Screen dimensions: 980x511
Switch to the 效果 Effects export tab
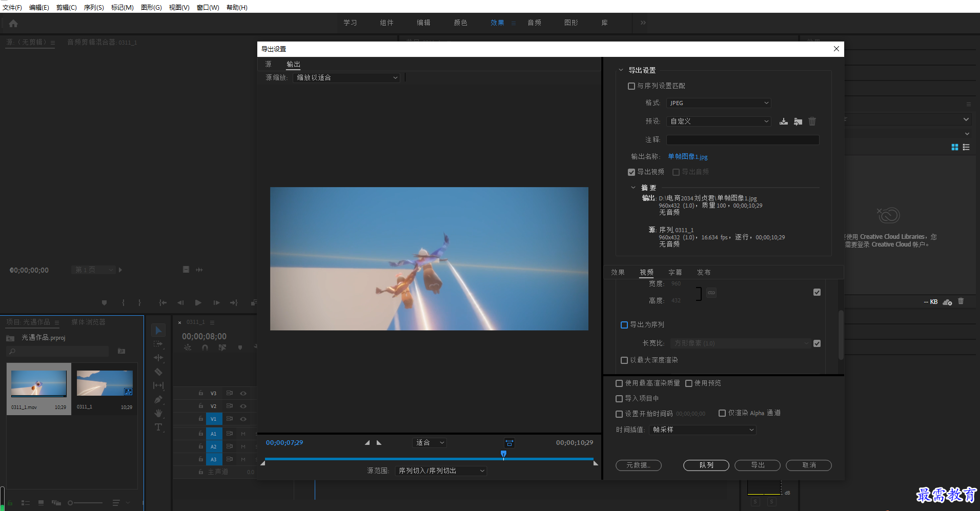coord(618,273)
